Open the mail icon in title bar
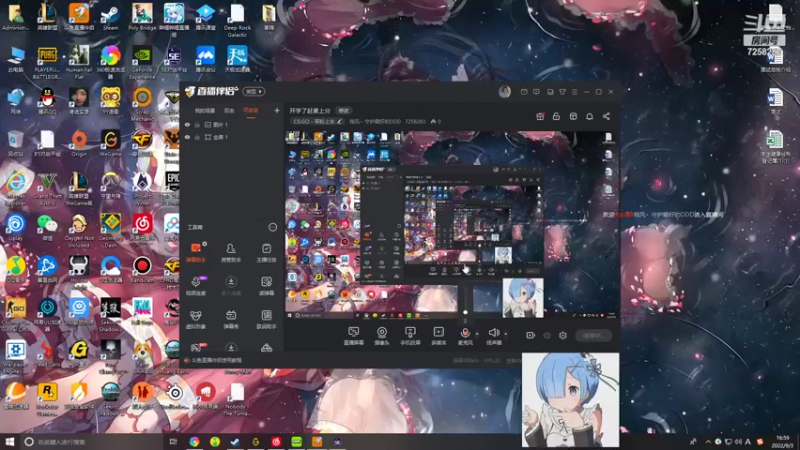 pos(524,92)
